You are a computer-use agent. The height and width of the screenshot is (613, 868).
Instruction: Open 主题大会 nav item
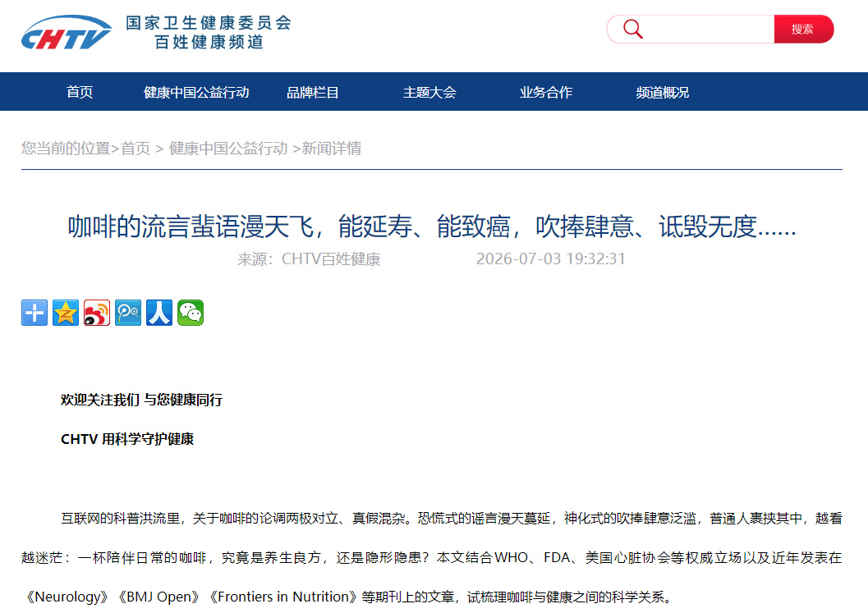click(x=429, y=93)
